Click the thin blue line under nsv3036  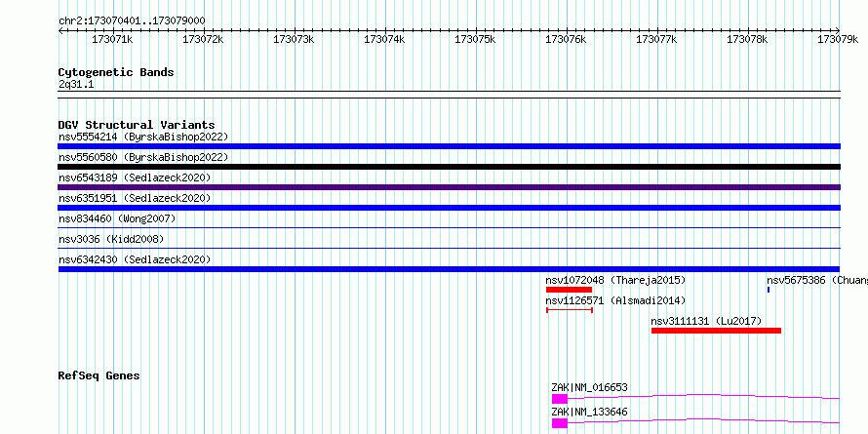point(449,248)
